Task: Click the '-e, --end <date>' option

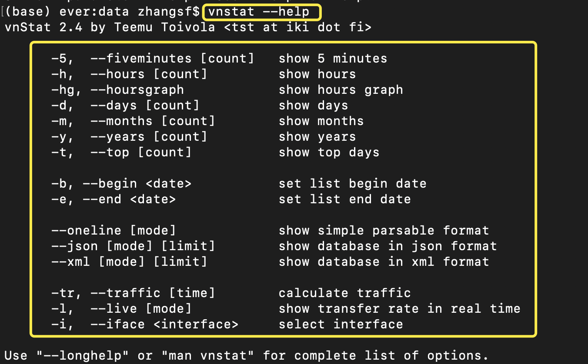Action: pyautogui.click(x=114, y=199)
